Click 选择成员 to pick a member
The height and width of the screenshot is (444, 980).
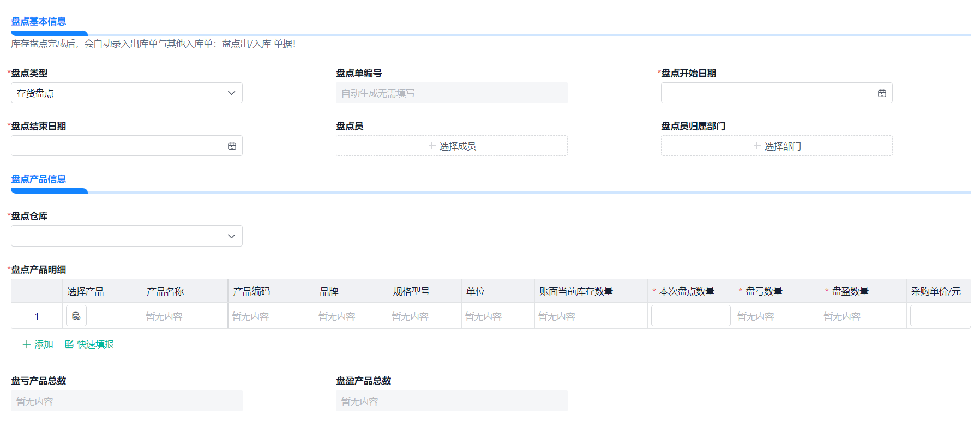(452, 146)
